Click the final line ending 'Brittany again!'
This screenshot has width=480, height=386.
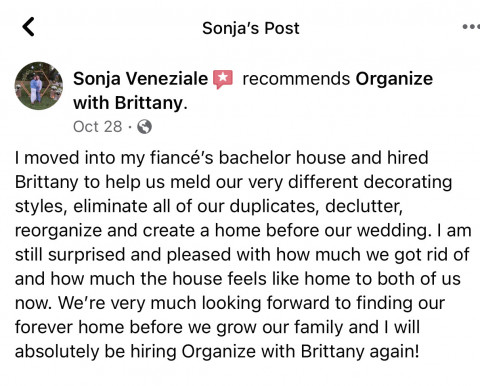click(x=217, y=351)
